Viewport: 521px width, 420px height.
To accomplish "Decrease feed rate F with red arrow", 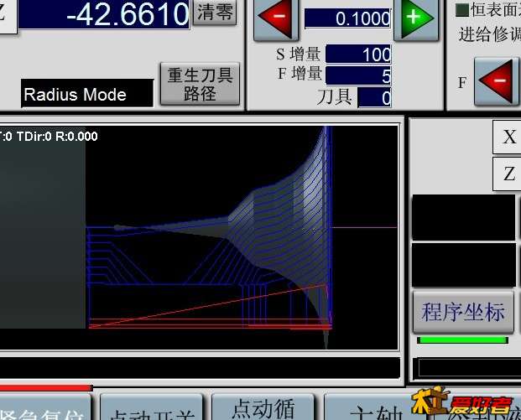I will tap(497, 81).
